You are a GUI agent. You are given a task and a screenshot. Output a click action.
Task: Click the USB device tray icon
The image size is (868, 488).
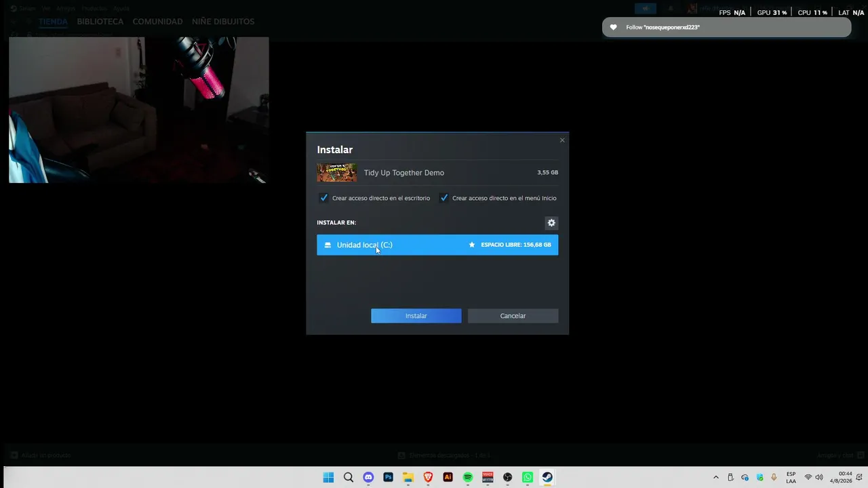(x=730, y=477)
